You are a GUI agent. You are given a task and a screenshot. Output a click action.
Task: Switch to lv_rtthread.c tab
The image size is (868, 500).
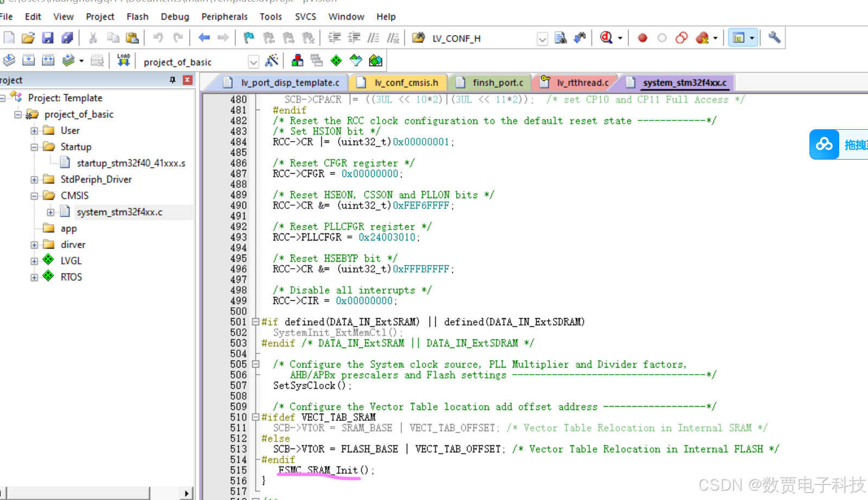(x=575, y=83)
